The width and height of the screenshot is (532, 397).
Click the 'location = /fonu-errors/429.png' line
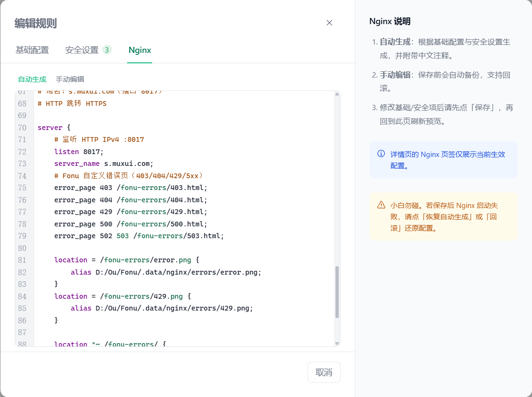(122, 296)
